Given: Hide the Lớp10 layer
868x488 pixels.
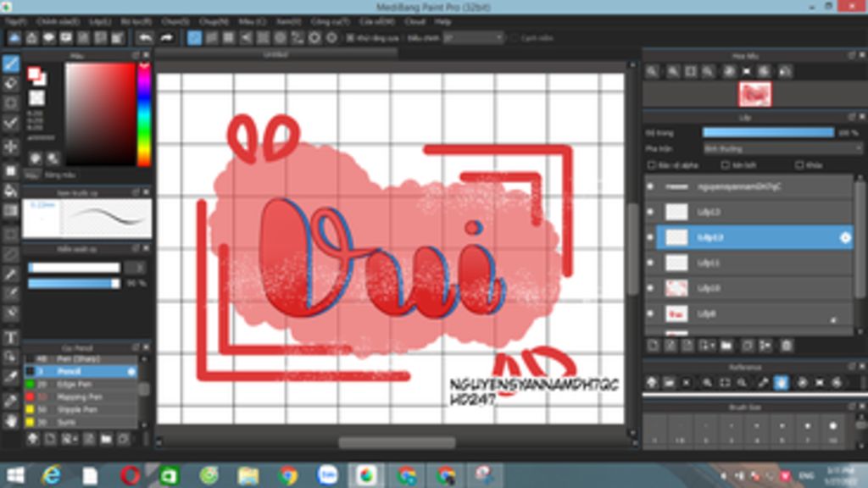Looking at the screenshot, I should click(x=650, y=288).
